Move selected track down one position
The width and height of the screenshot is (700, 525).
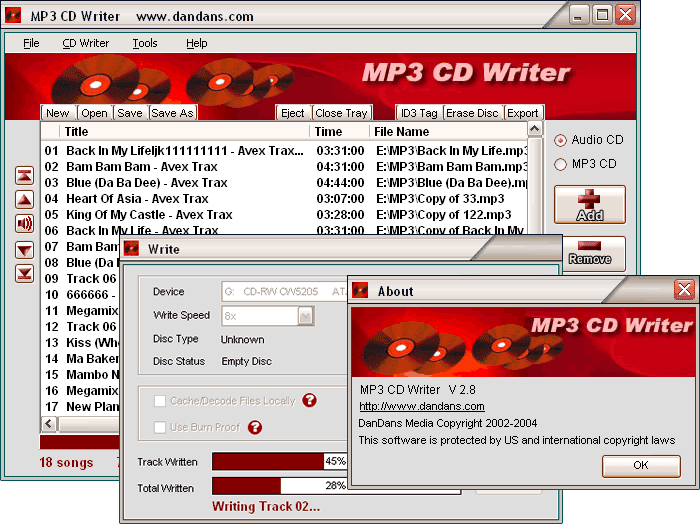[x=25, y=250]
